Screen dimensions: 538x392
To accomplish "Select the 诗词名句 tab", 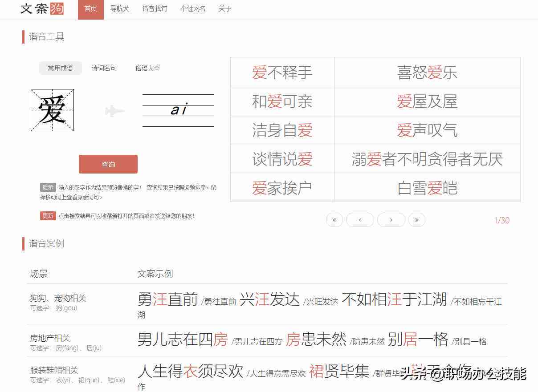I will click(x=104, y=68).
